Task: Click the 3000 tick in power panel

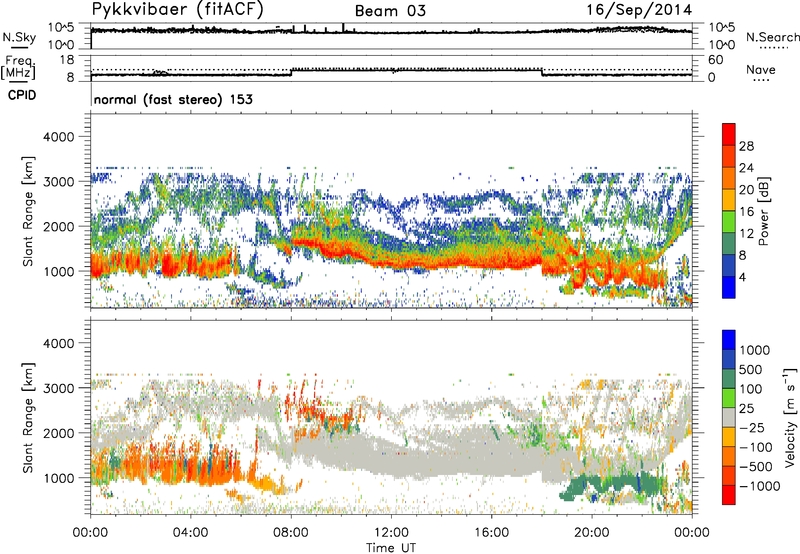Action: tap(58, 182)
